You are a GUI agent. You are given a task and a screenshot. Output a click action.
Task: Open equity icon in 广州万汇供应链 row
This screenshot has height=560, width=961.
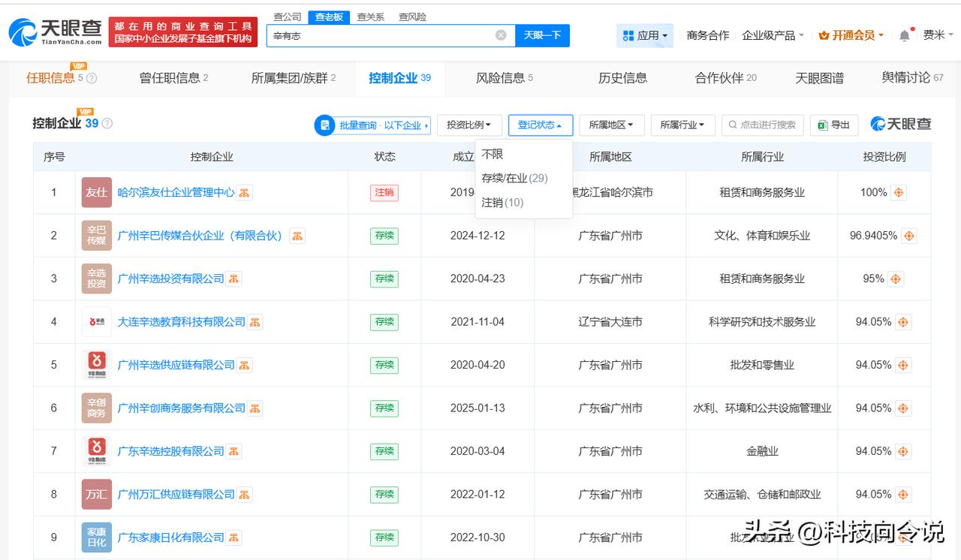(x=903, y=495)
